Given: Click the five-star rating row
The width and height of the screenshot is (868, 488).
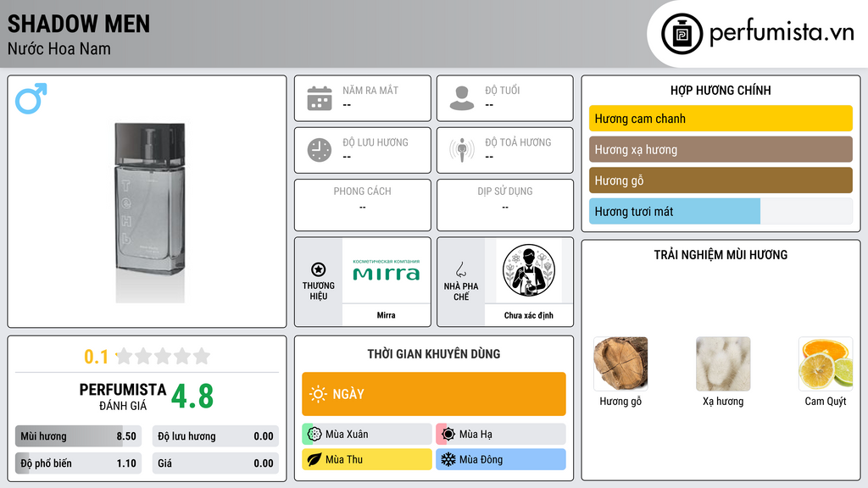Looking at the screenshot, I should click(163, 356).
